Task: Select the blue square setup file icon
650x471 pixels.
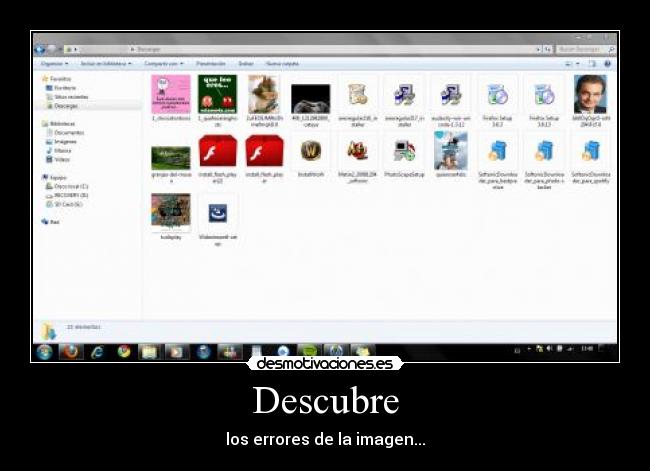Action: 217,213
